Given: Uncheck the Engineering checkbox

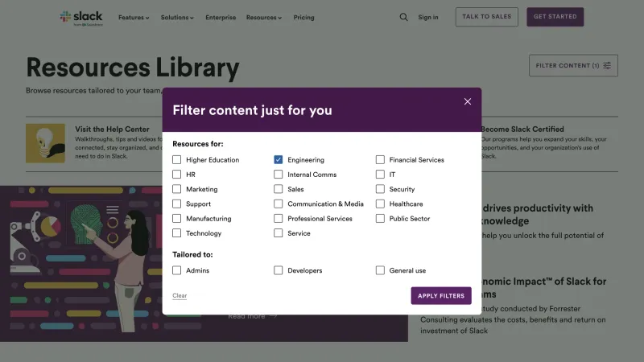Looking at the screenshot, I should (278, 159).
